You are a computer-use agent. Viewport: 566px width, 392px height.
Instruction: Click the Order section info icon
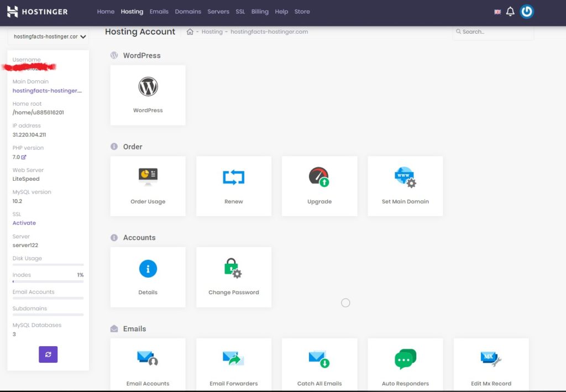pyautogui.click(x=114, y=147)
